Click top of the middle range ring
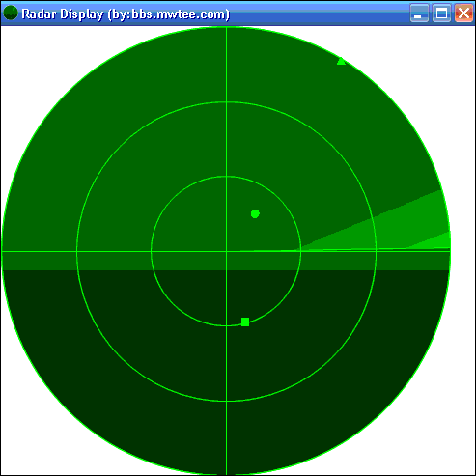The image size is (476, 476). [227, 102]
